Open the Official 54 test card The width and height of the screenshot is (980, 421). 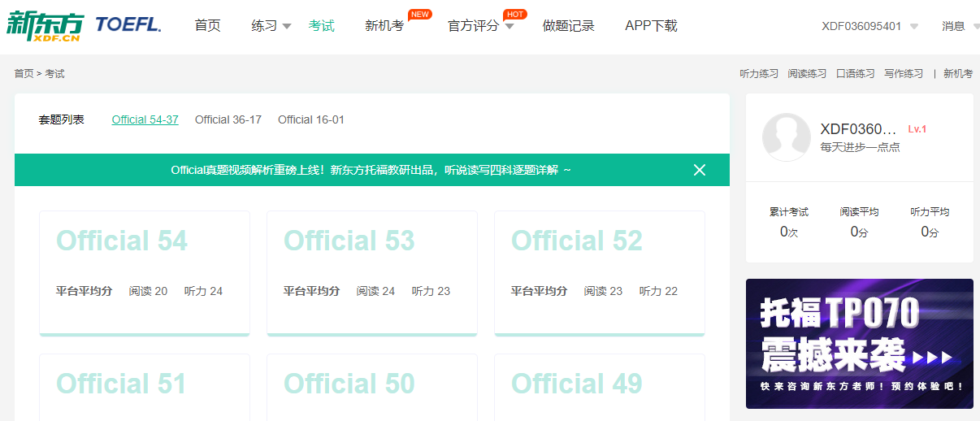click(144, 272)
